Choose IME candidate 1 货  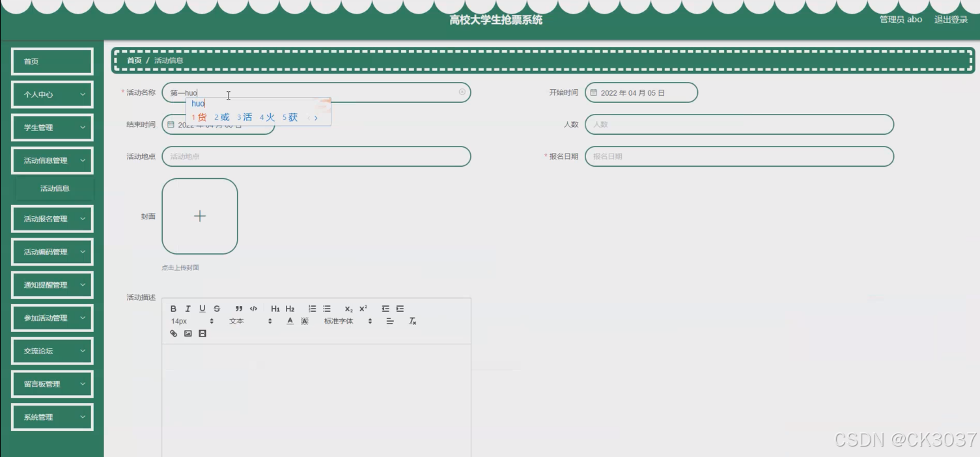[199, 117]
